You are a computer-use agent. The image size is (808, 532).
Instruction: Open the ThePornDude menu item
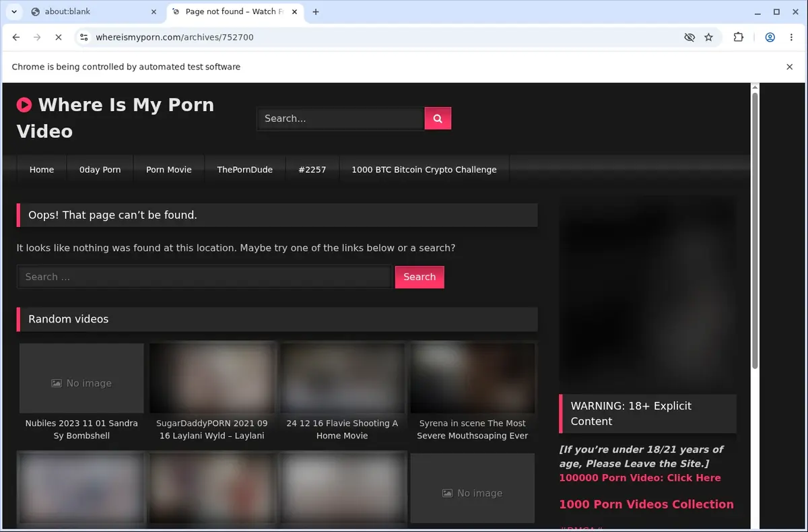pos(245,170)
